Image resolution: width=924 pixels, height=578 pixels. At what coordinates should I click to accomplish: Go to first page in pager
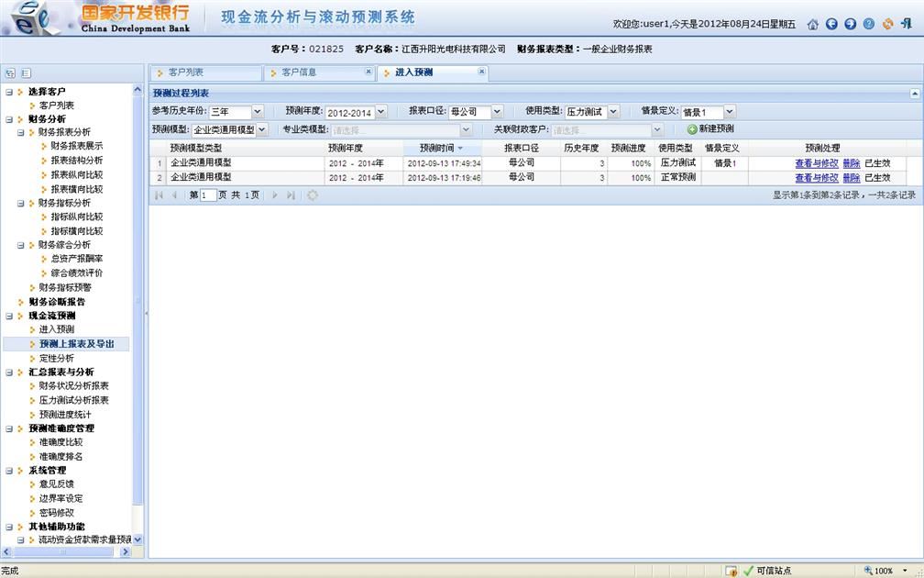[x=159, y=195]
